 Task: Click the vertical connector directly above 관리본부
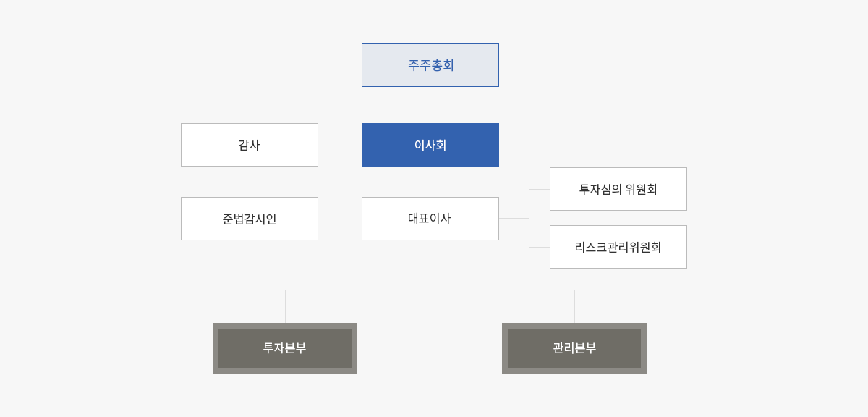click(574, 306)
